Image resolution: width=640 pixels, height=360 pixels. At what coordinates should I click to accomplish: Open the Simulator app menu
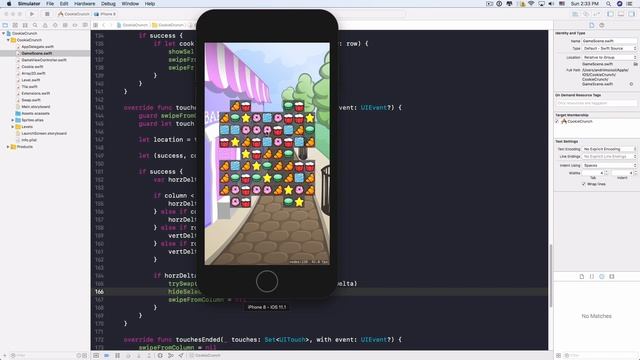(x=29, y=4)
